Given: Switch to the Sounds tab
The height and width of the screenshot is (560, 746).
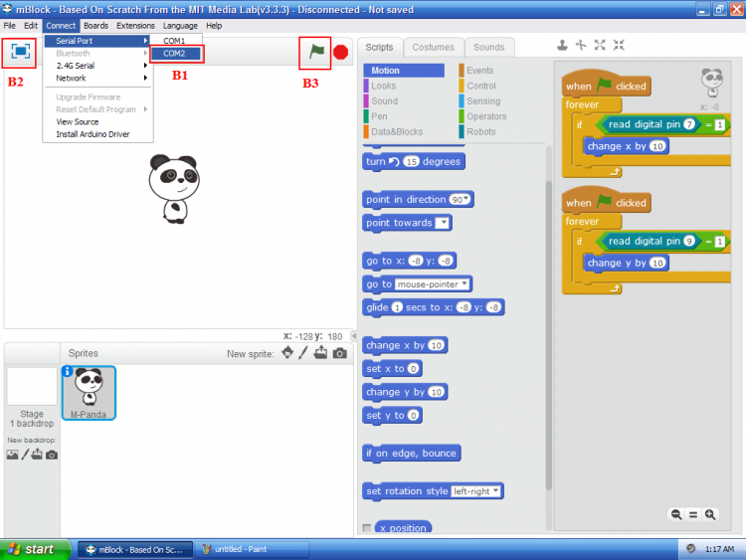Looking at the screenshot, I should pyautogui.click(x=489, y=47).
